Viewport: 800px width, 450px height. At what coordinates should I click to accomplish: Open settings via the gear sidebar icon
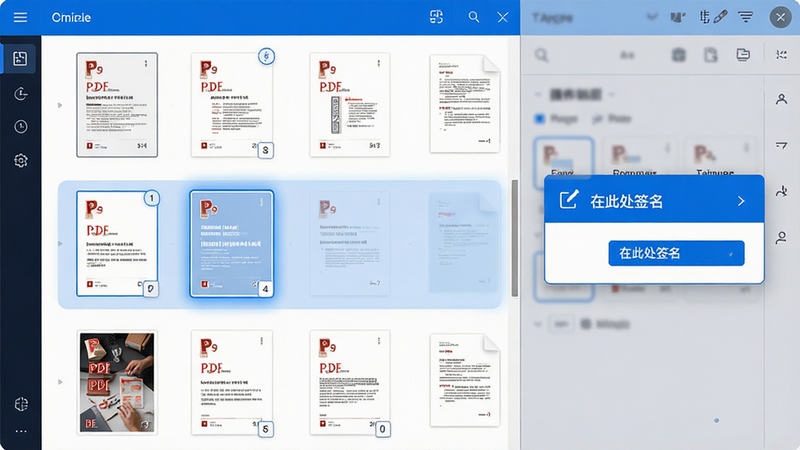[x=20, y=161]
